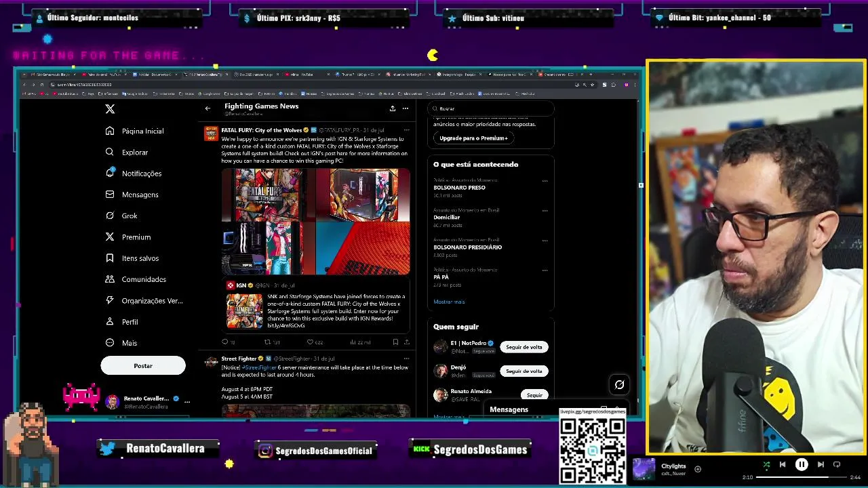Screen dimensions: 868x488
Task: Open the Street Fighter profile avatar
Action: [x=211, y=362]
